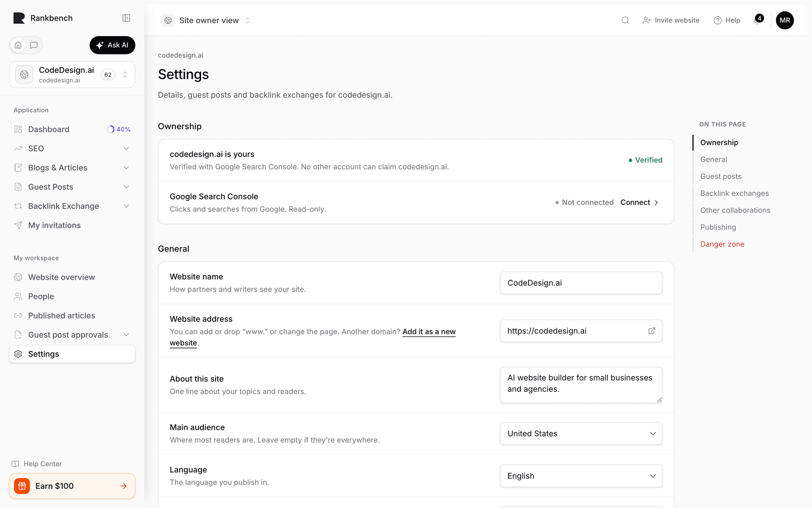Click the About this site text area
The image size is (812, 508).
581,385
